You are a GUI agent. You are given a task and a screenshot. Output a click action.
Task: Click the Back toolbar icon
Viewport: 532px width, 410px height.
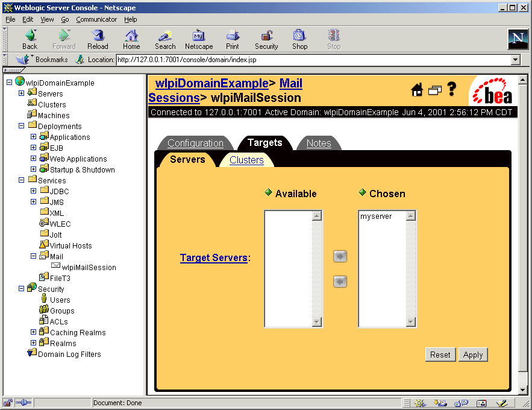(x=30, y=39)
